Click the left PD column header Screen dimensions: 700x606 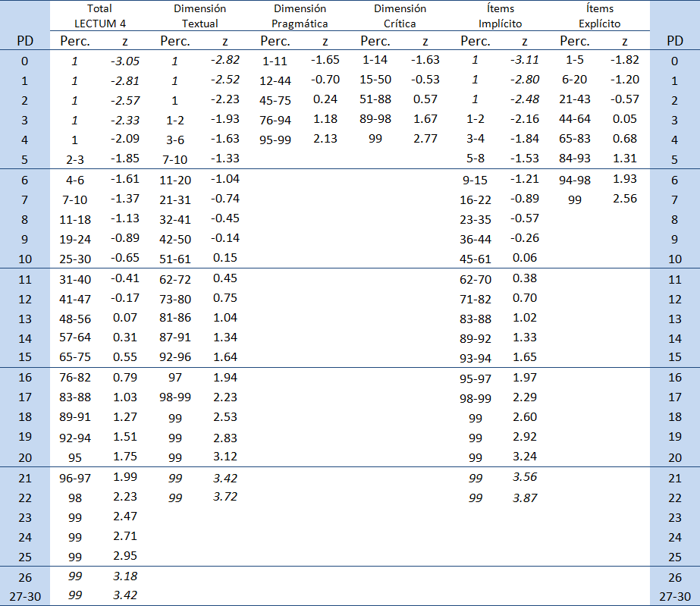point(25,41)
